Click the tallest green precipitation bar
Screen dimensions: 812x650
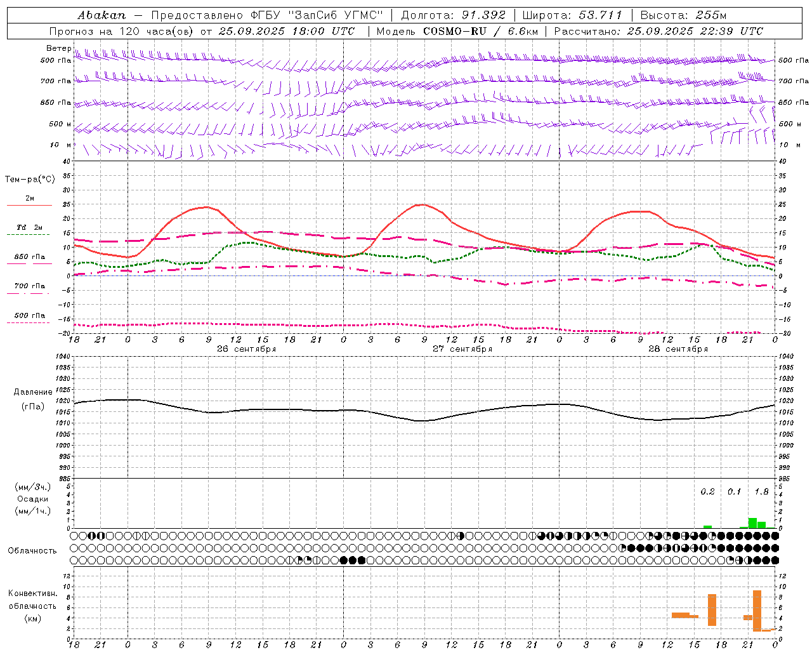tap(752, 523)
